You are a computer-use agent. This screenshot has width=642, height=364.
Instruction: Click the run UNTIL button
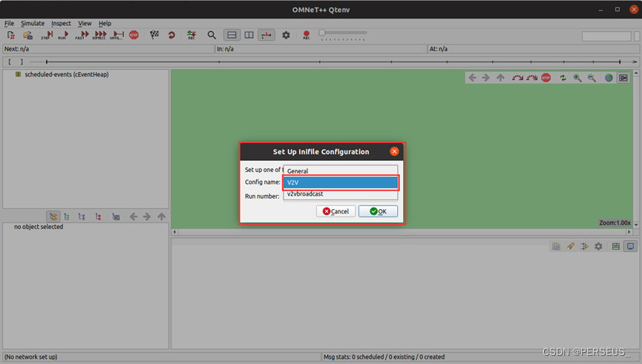(x=117, y=35)
